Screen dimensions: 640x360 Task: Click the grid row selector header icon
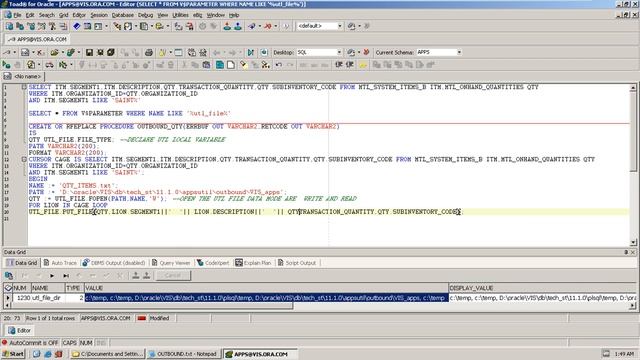(x=8, y=288)
